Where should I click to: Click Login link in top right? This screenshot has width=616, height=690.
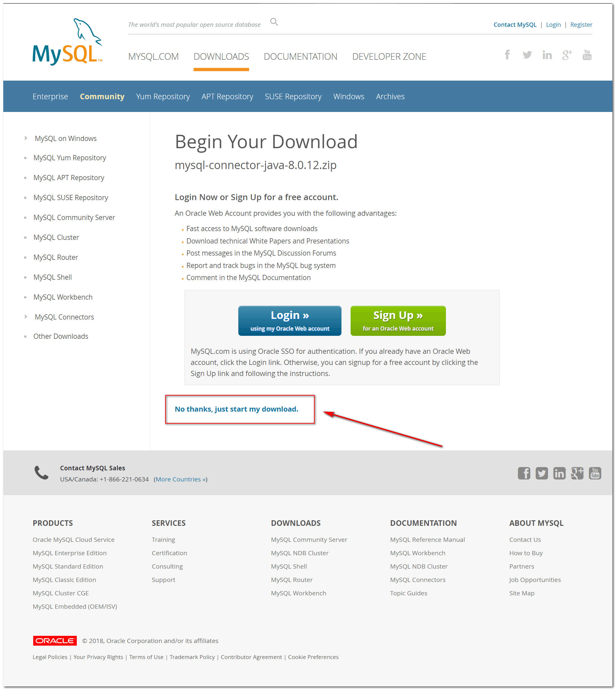tap(553, 25)
